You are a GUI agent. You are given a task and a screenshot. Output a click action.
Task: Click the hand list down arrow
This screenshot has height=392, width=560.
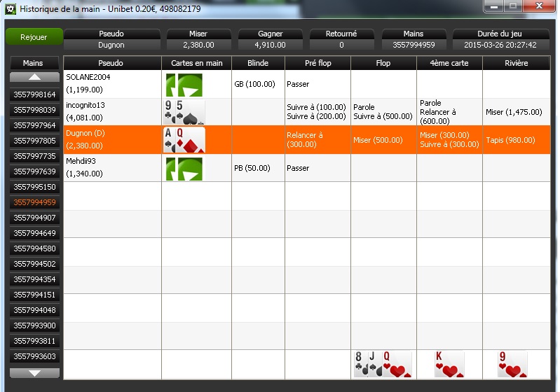click(34, 373)
